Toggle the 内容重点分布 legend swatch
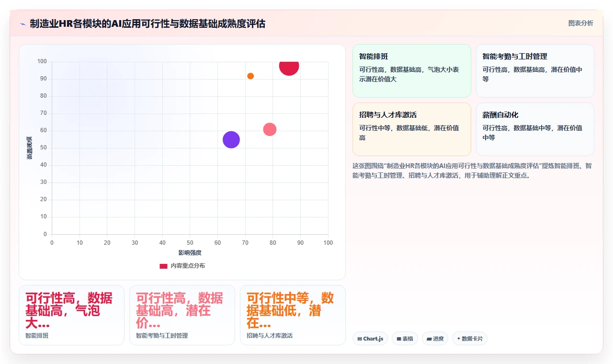Viewport: 613px width, 364px height. 163,266
